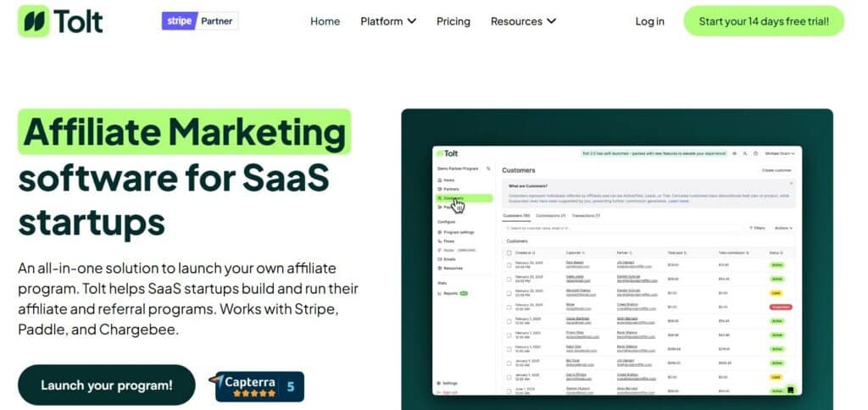Click 'Start your 14 days free trial!' button
Viewport: 868px width, 410px height.
click(x=764, y=21)
